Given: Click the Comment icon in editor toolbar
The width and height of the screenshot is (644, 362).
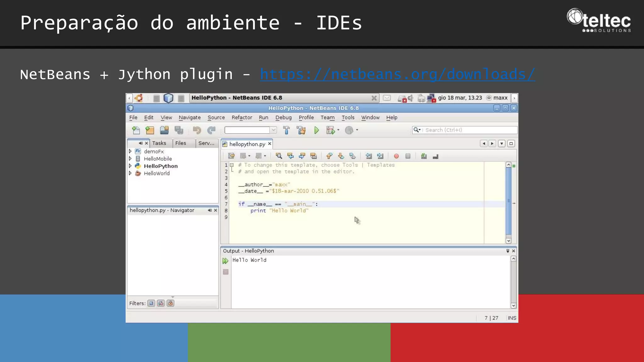Looking at the screenshot, I should pos(424,156).
